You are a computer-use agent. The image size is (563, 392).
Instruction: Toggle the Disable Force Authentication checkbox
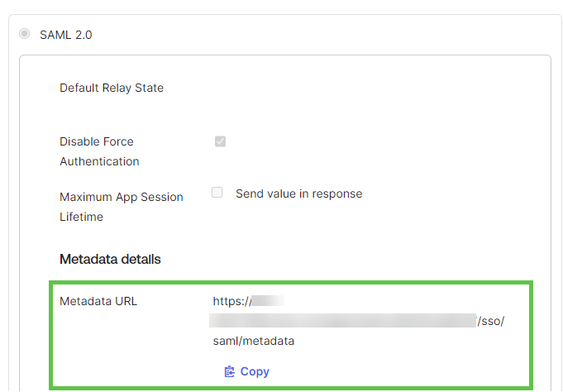click(220, 141)
